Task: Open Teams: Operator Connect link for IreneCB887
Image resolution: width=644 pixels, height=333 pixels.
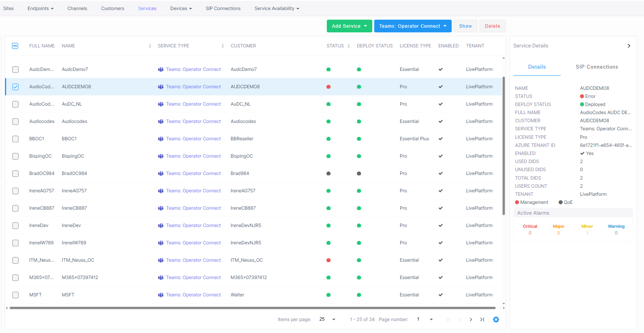Action: 193,208
